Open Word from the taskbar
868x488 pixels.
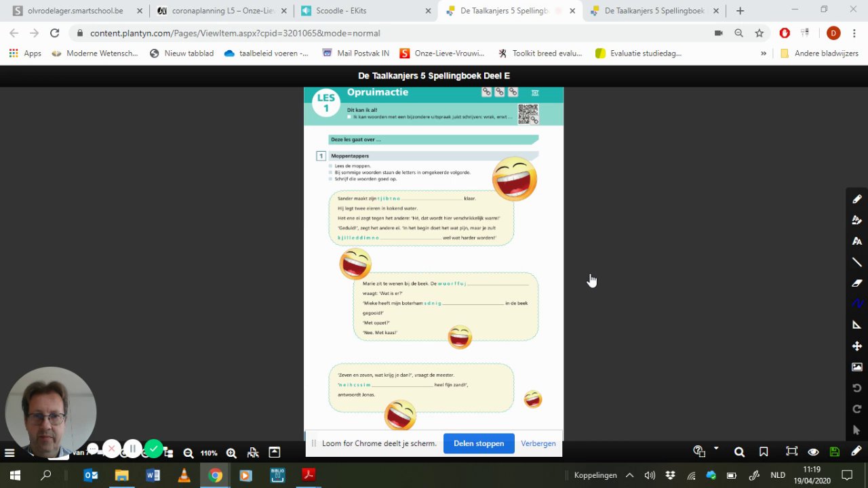tap(153, 475)
